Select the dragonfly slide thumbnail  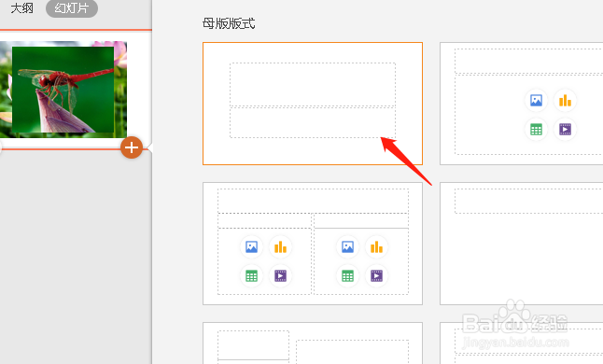point(63,90)
